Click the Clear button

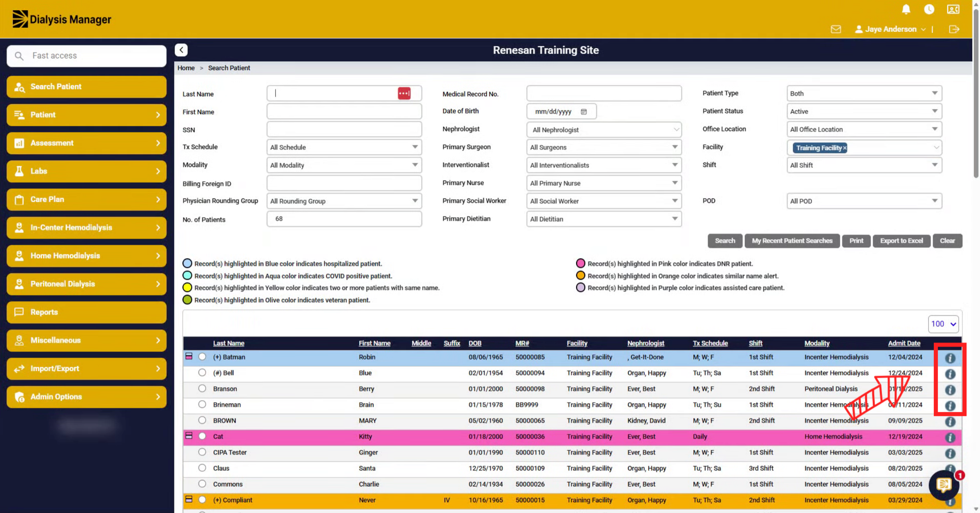[x=947, y=241]
